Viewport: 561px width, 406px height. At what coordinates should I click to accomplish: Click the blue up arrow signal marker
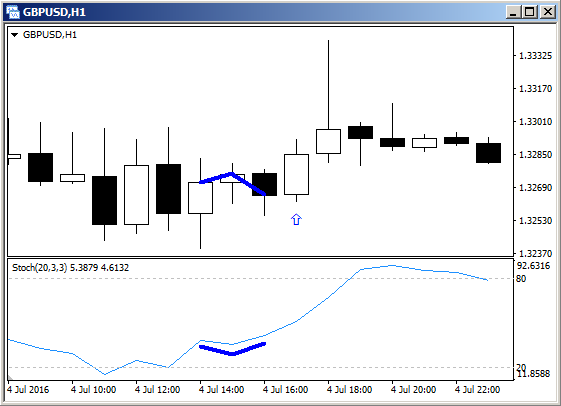296,219
